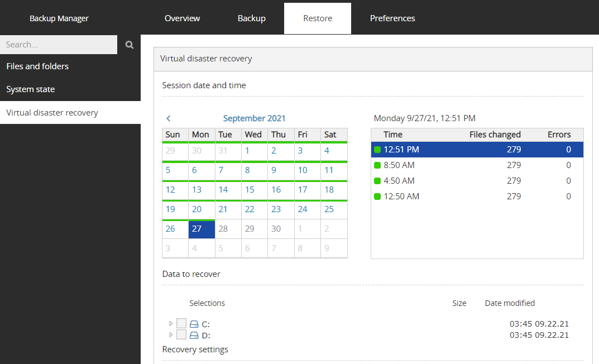Image resolution: width=599 pixels, height=364 pixels.
Task: Click the Backup Manager title
Action: coord(59,18)
